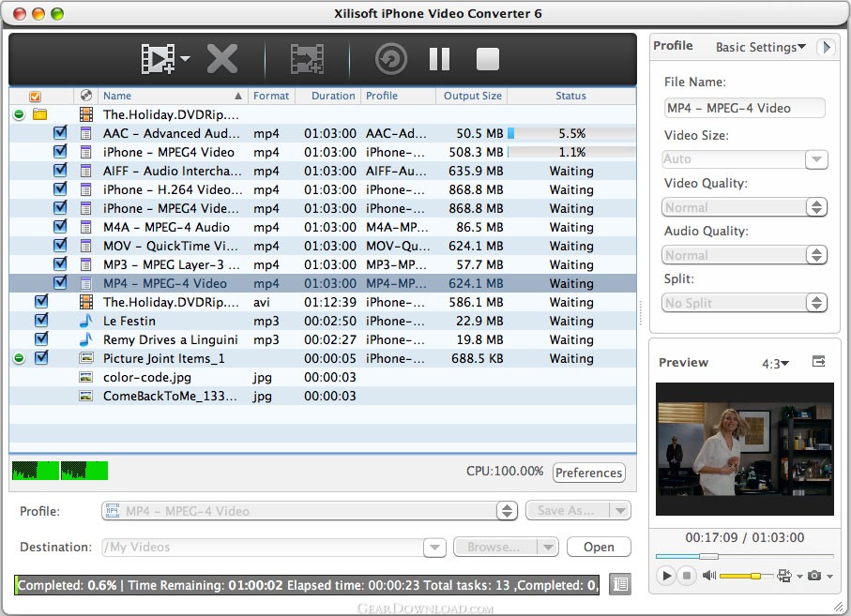Open the Preferences button
This screenshot has width=851, height=616.
pos(589,473)
